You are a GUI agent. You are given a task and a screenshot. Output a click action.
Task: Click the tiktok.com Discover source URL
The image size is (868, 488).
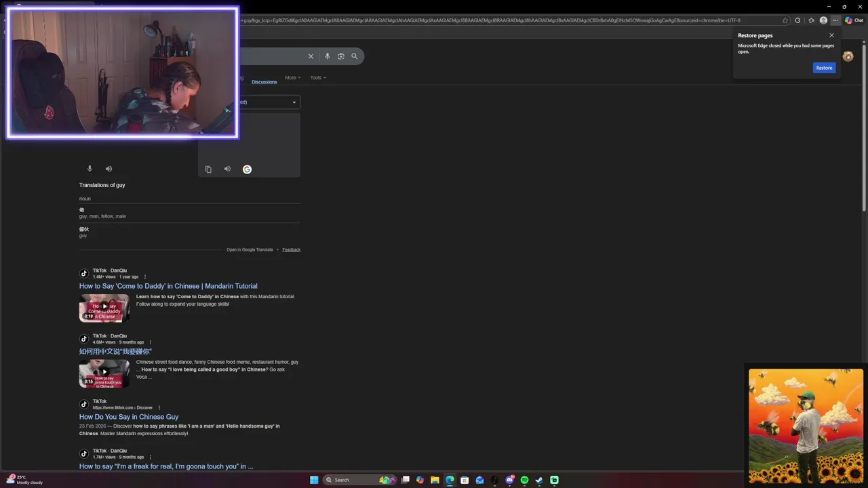tap(123, 407)
